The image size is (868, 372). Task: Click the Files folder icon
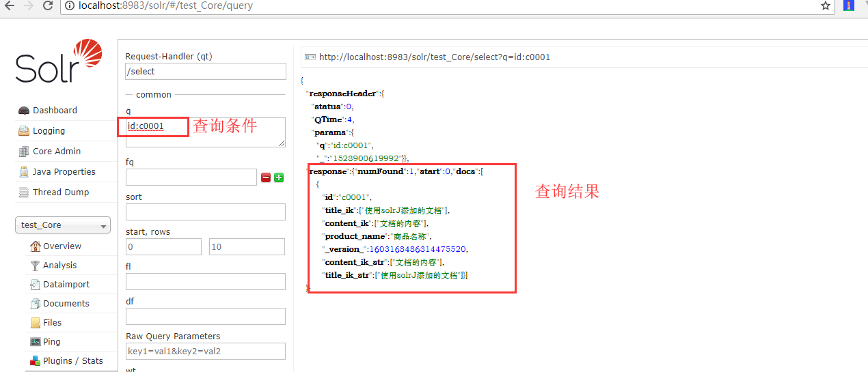tap(36, 322)
